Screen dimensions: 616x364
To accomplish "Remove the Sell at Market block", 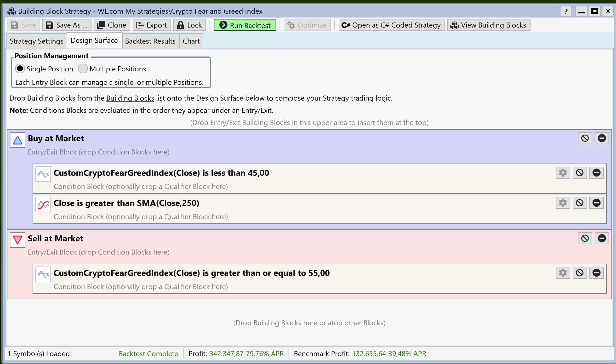I will coord(602,239).
